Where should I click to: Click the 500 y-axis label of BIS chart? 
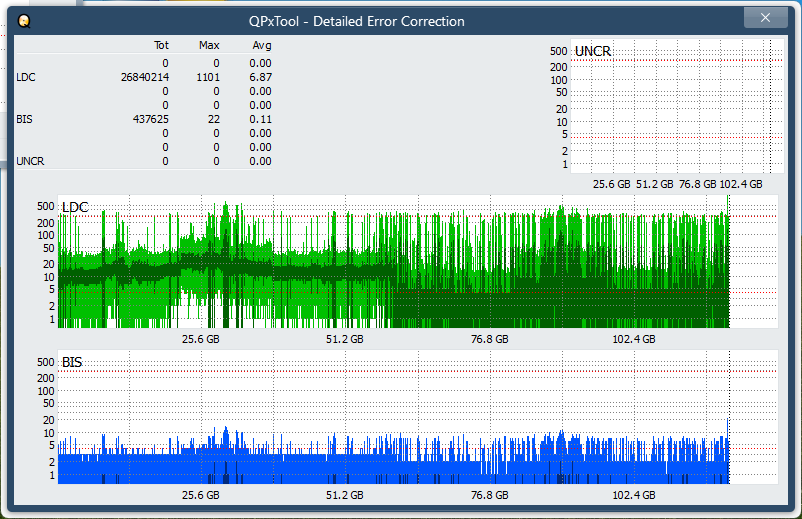point(46,362)
